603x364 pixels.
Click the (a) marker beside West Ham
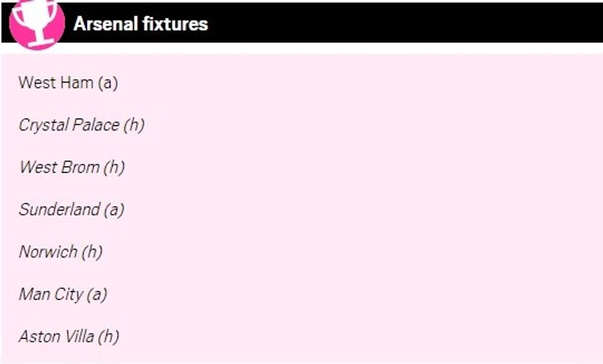tap(107, 82)
